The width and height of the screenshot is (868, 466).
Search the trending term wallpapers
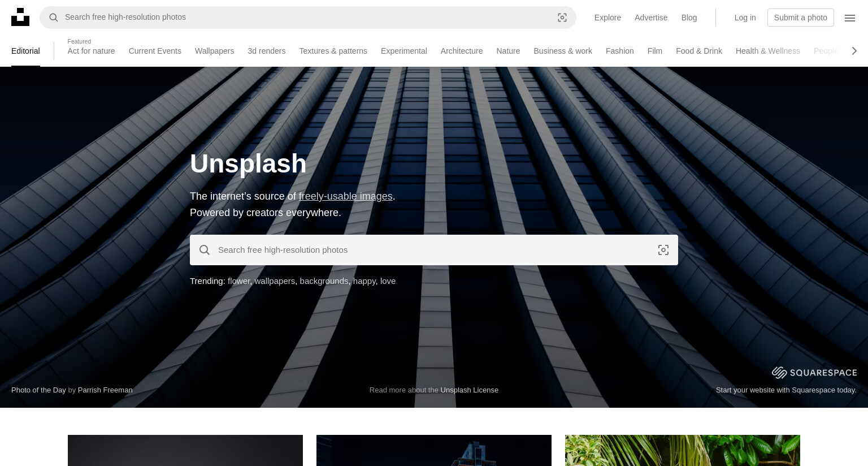275,281
